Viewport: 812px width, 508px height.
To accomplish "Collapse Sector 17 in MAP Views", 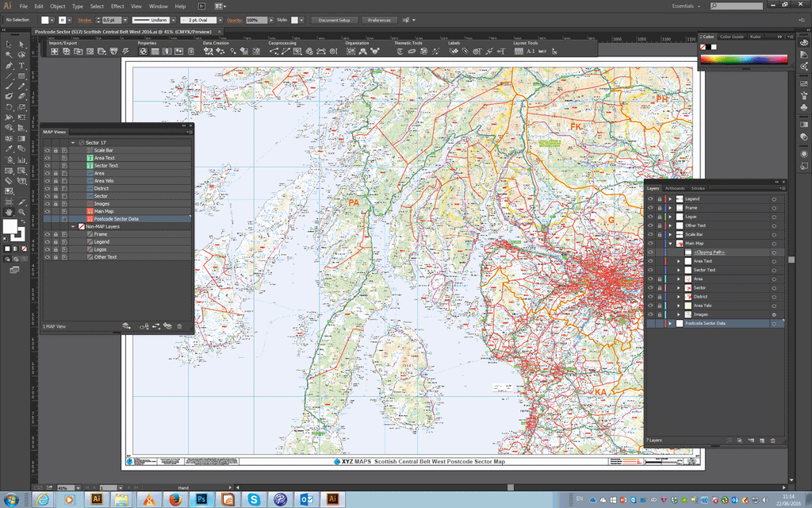I will (x=73, y=143).
